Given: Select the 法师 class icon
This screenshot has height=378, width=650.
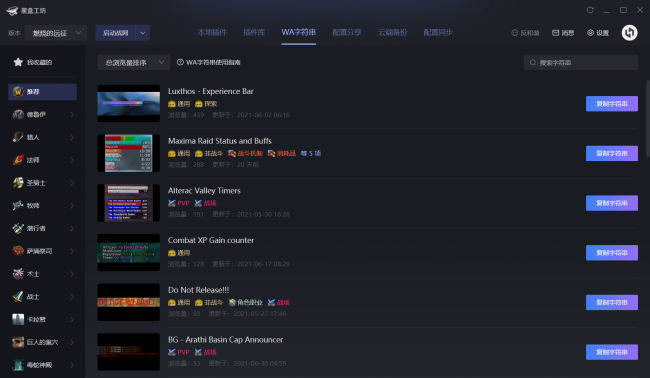Looking at the screenshot, I should click(18, 160).
